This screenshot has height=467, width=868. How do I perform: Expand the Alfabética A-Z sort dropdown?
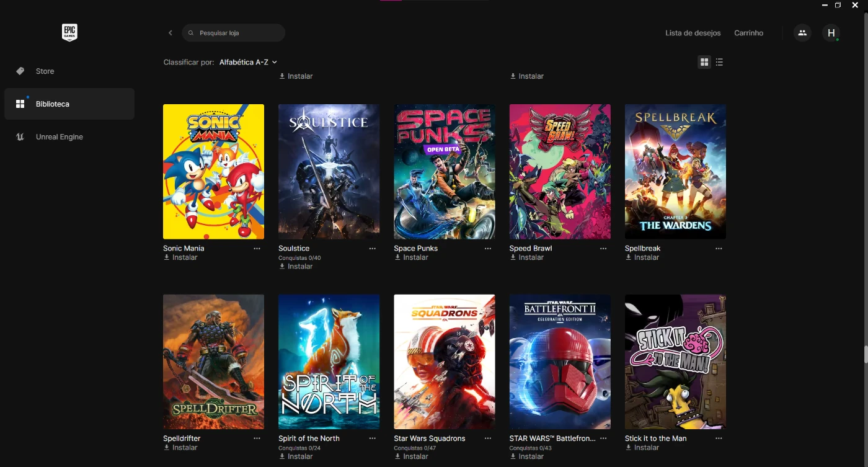click(248, 62)
